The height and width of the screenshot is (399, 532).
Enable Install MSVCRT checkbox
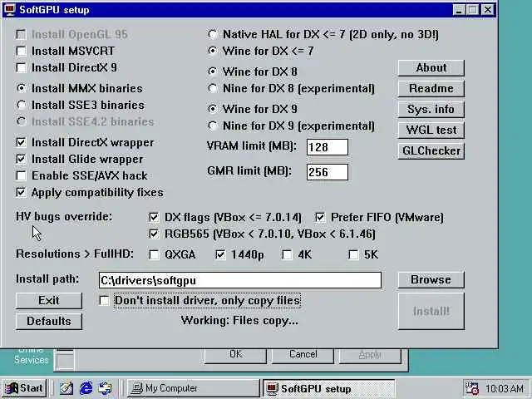(x=21, y=52)
